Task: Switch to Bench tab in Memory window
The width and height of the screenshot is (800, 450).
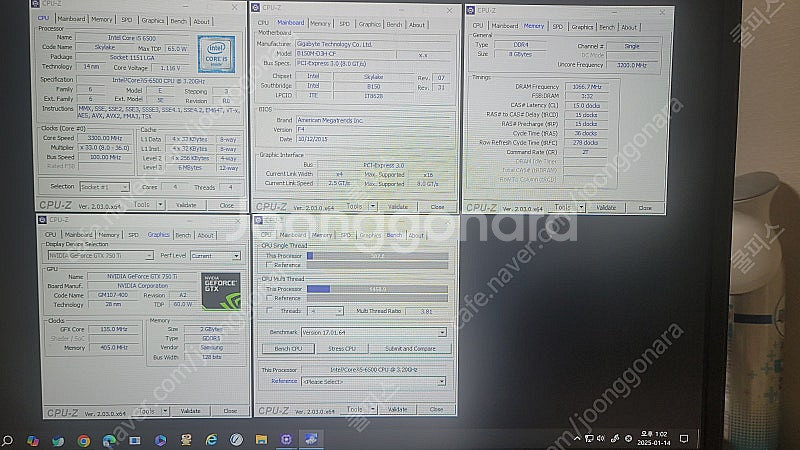Action: click(607, 27)
